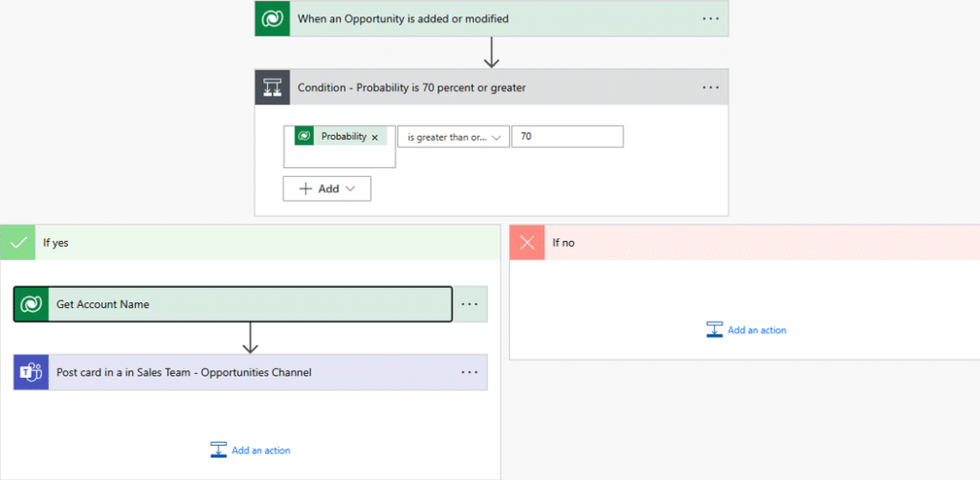Click the Dataverse icon on the Opportunity trigger
This screenshot has width=980, height=480.
coord(272,18)
